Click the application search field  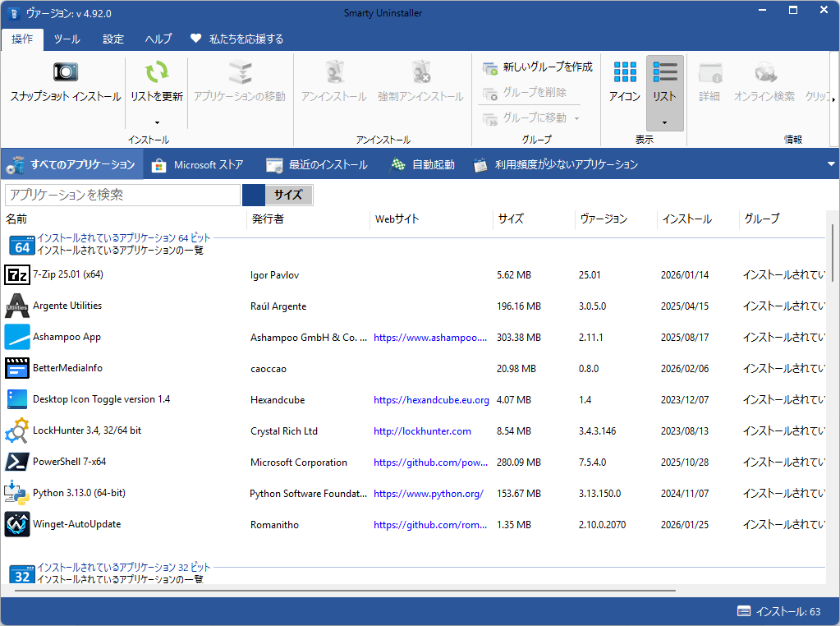(123, 195)
